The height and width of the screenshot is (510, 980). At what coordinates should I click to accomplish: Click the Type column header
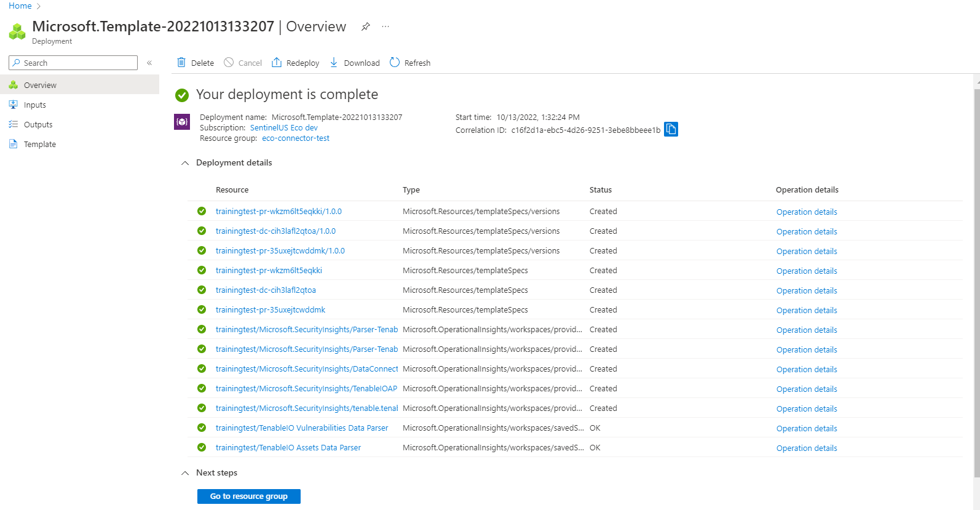tap(411, 189)
